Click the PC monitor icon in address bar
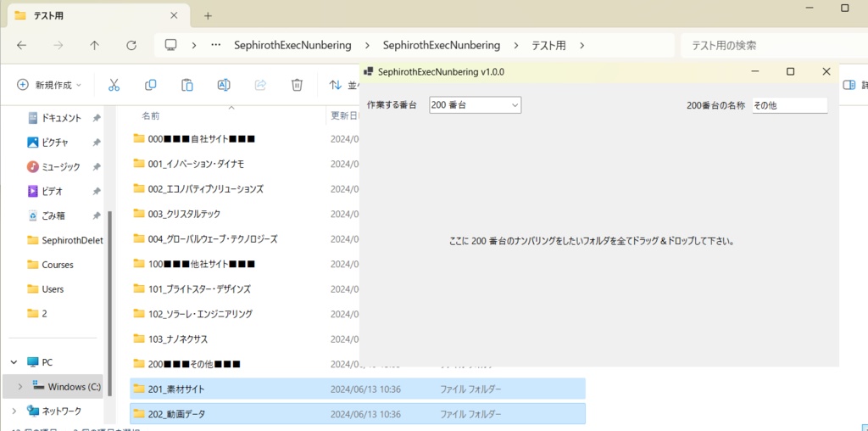The width and height of the screenshot is (868, 431). point(171,45)
